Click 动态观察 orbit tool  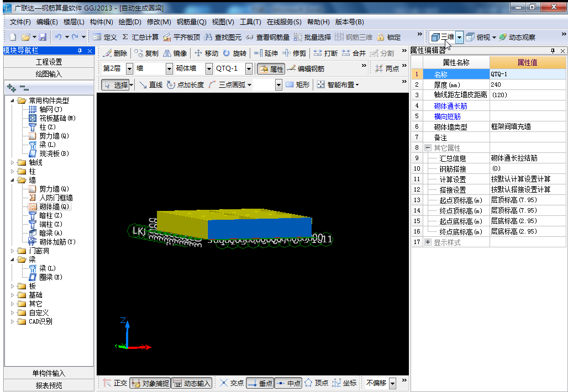pos(517,37)
